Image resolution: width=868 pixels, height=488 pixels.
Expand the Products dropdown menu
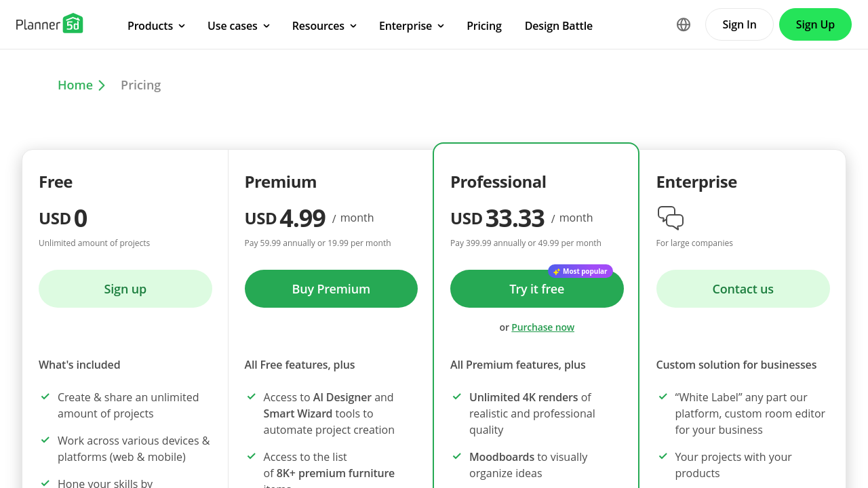click(156, 26)
